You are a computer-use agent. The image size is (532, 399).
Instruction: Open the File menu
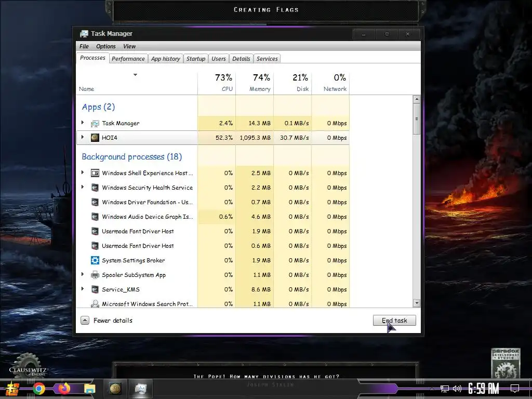84,46
